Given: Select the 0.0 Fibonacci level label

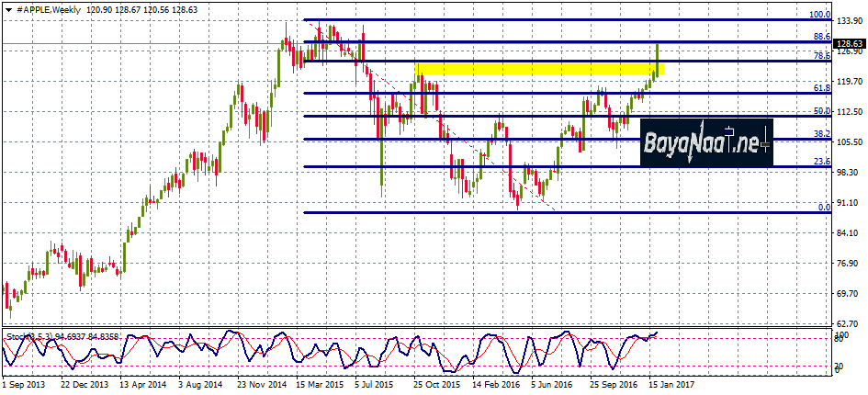Looking at the screenshot, I should tap(824, 208).
